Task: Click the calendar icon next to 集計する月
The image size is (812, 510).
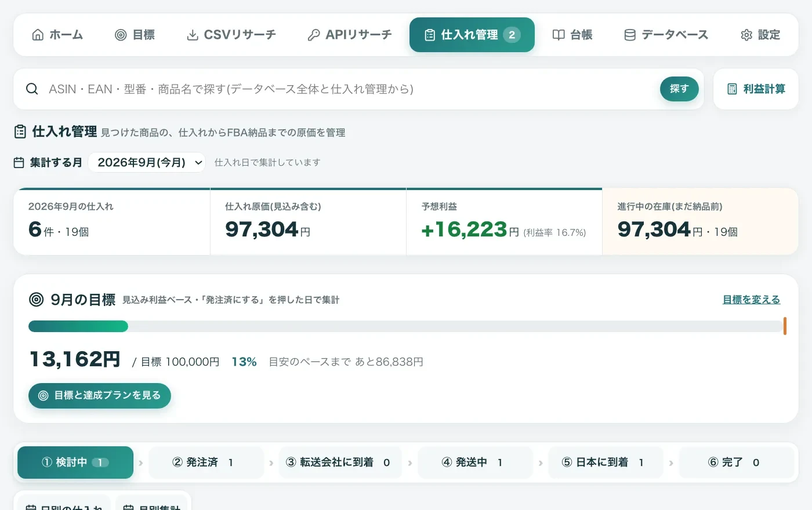Action: tap(19, 162)
